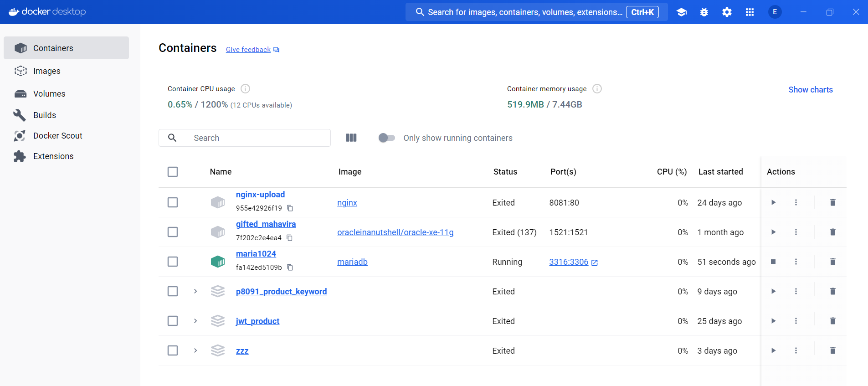
Task: Copy the maria1024 container ID
Action: tap(290, 268)
